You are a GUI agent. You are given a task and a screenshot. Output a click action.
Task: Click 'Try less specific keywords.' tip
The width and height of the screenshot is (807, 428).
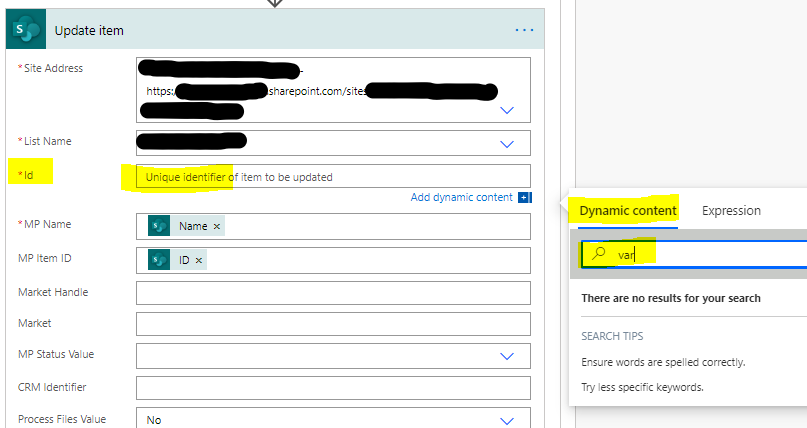click(x=642, y=387)
